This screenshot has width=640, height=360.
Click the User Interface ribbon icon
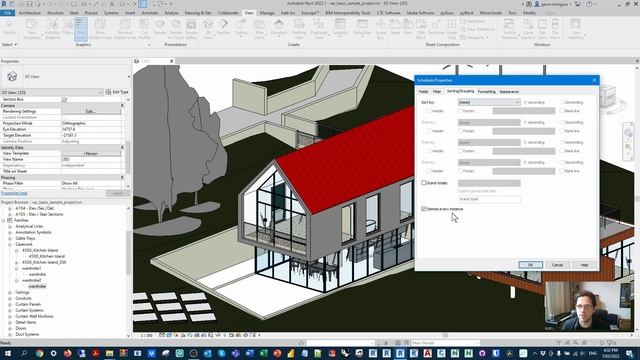(x=576, y=29)
